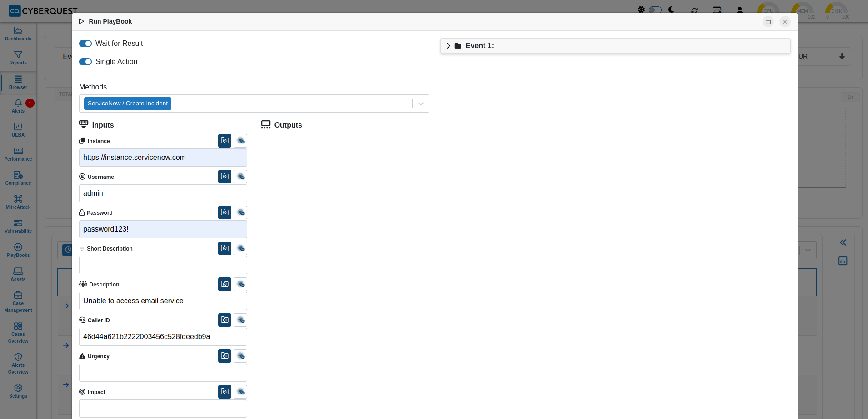Screen dimensions: 868x419
Task: Open Alerts with notification badge
Action: pyautogui.click(x=18, y=106)
